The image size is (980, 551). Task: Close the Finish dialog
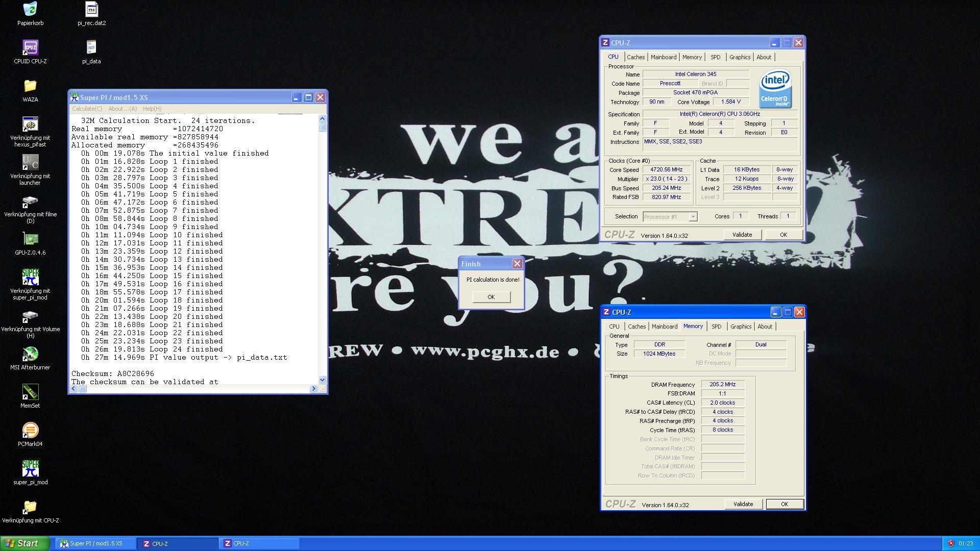[517, 264]
